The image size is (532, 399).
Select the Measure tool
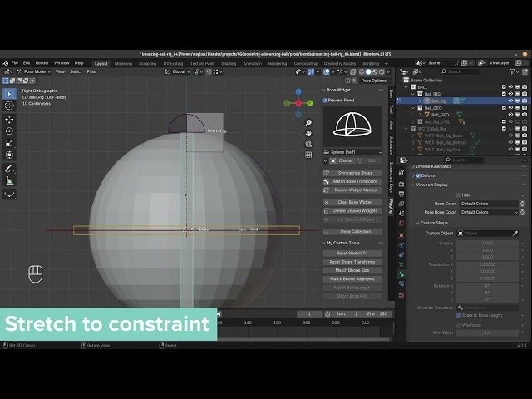[x=9, y=180]
